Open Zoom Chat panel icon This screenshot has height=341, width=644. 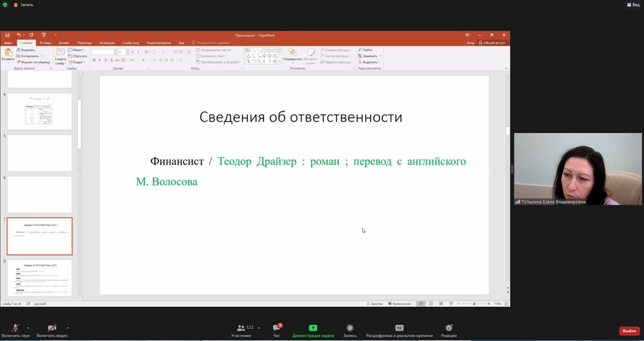(276, 328)
